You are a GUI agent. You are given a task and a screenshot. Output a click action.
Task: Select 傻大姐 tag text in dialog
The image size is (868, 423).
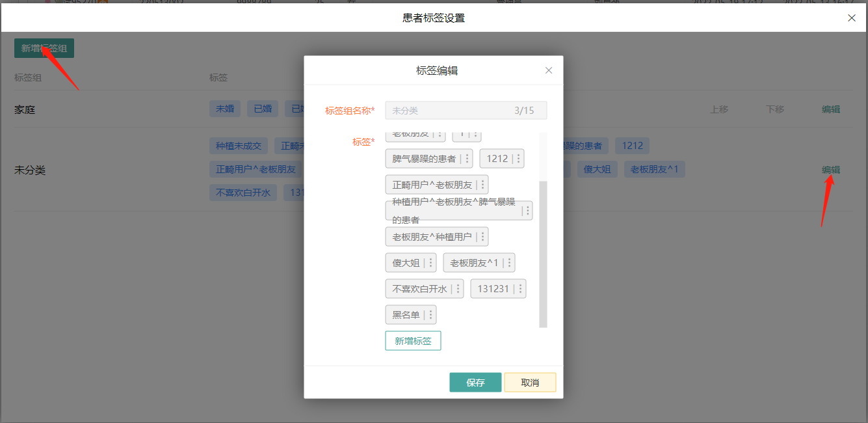pos(406,263)
